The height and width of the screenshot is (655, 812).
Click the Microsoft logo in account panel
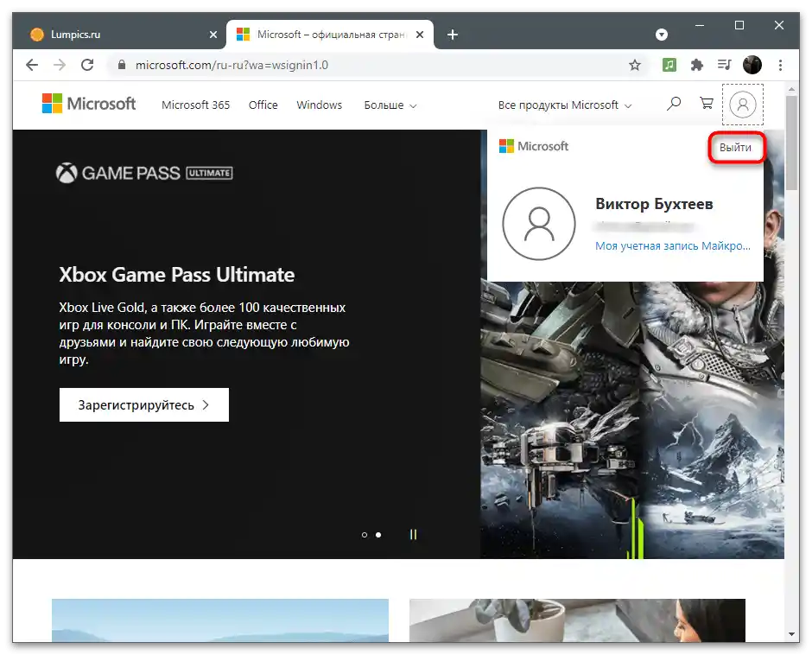(533, 146)
